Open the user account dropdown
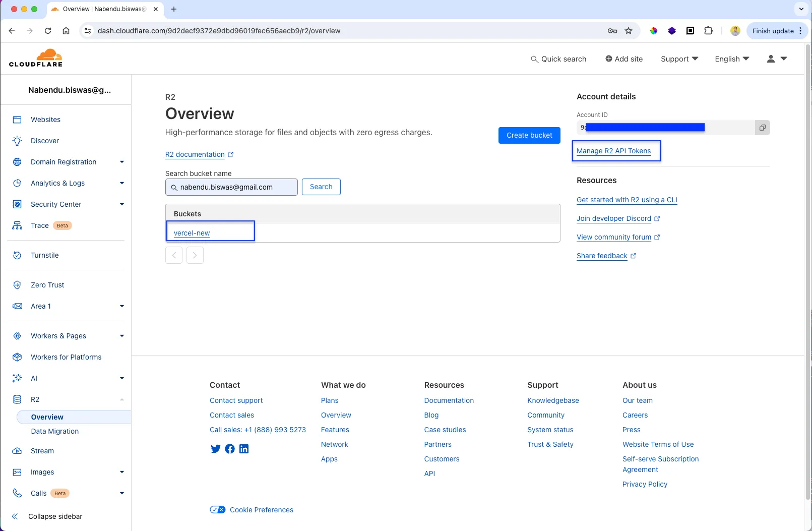 [777, 59]
